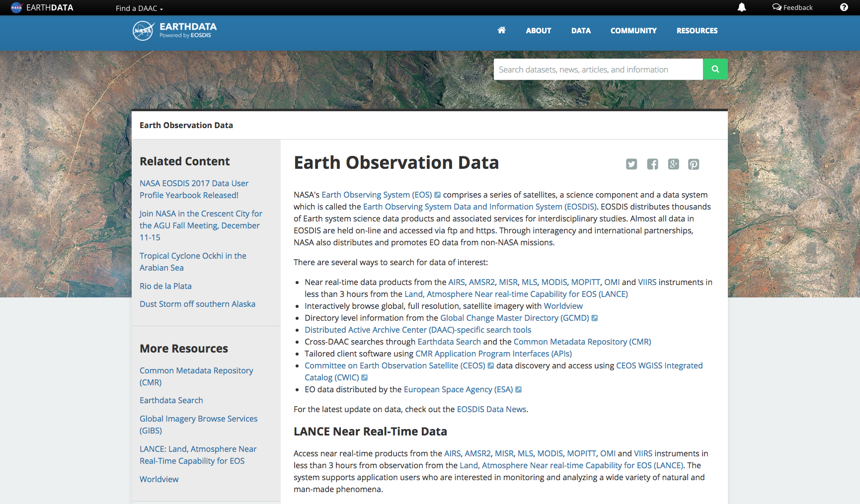Viewport: 860px width, 504px height.
Task: Share page on Pinterest
Action: click(x=694, y=164)
